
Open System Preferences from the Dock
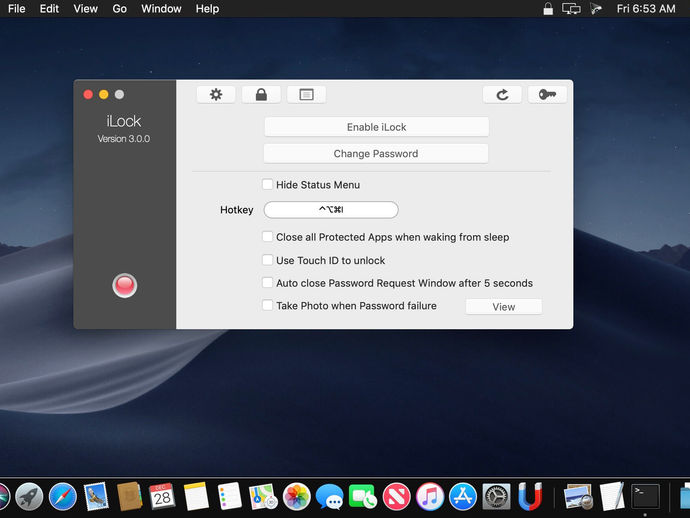point(496,497)
